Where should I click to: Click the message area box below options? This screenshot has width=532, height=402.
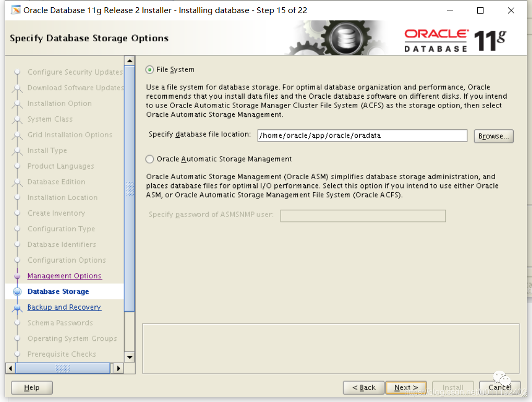pyautogui.click(x=331, y=349)
